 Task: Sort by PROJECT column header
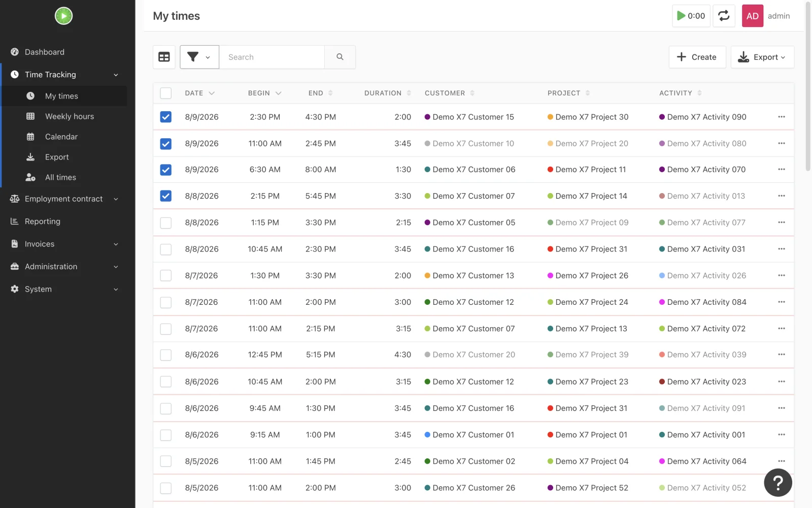[569, 93]
